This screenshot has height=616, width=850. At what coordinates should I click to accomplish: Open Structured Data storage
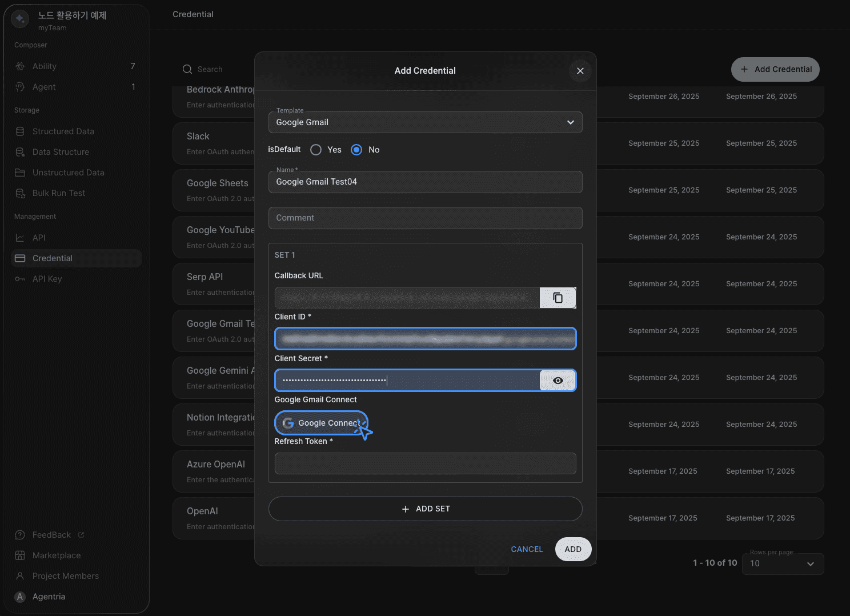(x=76, y=131)
